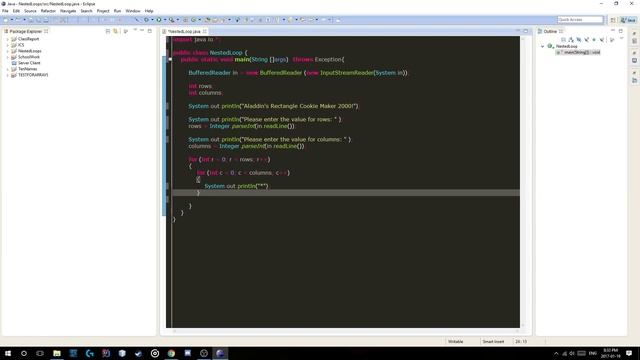The height and width of the screenshot is (360, 640).
Task: Minimize the Package Explorer view
Action: click(x=142, y=31)
